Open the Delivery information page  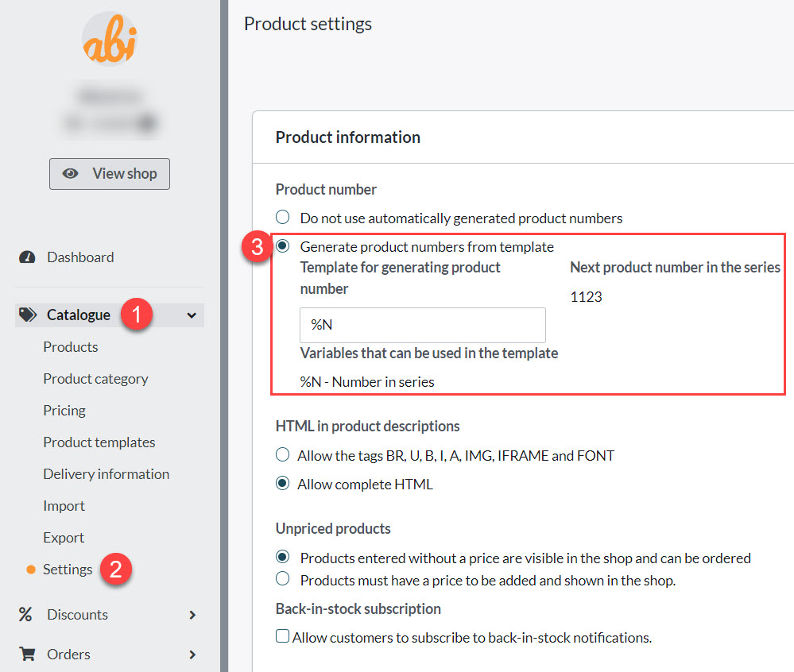point(106,474)
